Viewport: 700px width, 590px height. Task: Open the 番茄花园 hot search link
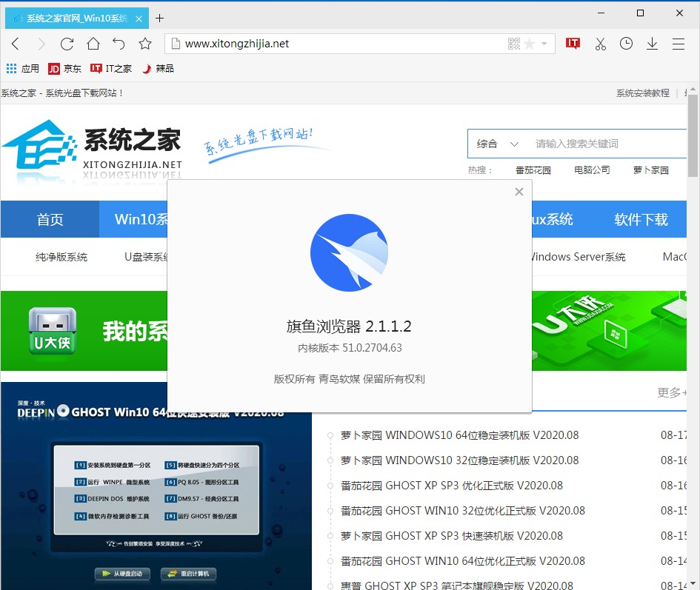click(x=533, y=170)
